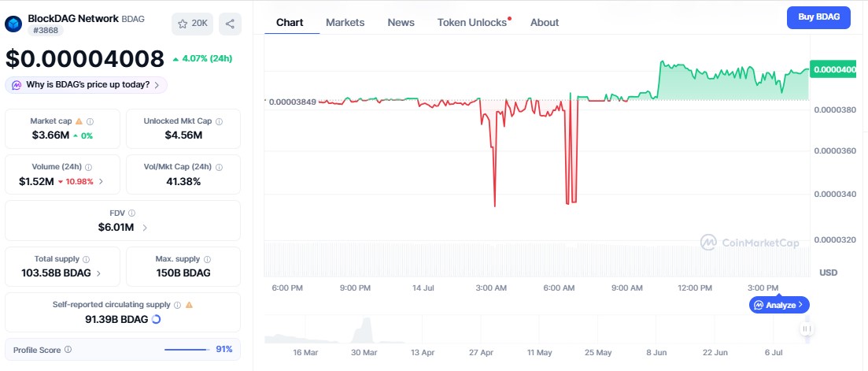Viewport: 868px width, 371px height.
Task: Click the Vol/Mkt Cap value 41.38%
Action: click(183, 181)
